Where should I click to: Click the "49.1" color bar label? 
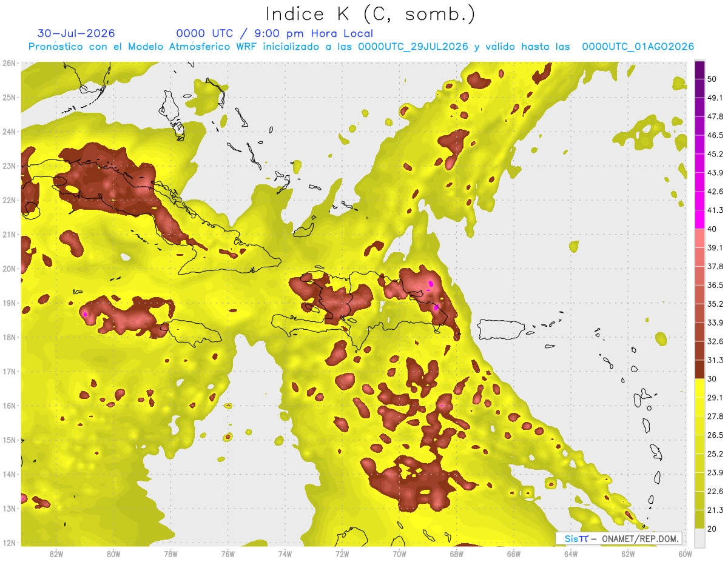715,98
